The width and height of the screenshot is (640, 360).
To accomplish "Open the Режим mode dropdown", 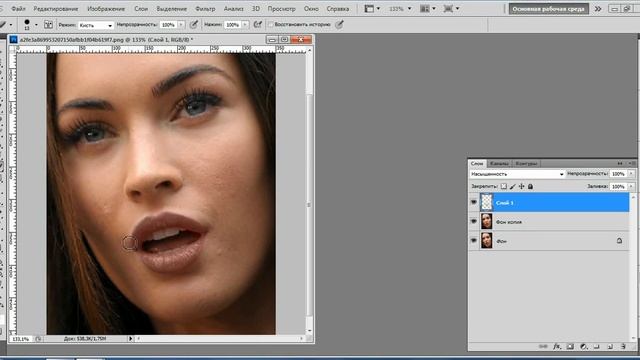I will pos(96,25).
